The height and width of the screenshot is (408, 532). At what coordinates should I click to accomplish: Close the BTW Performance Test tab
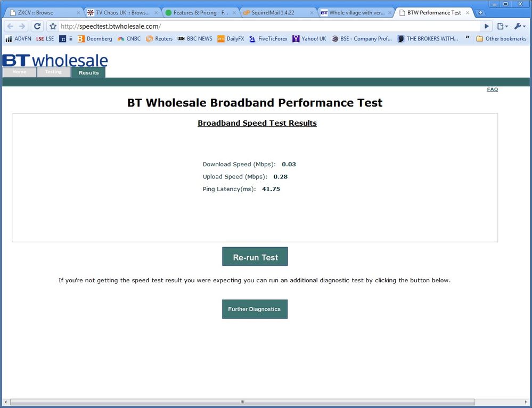pos(468,13)
